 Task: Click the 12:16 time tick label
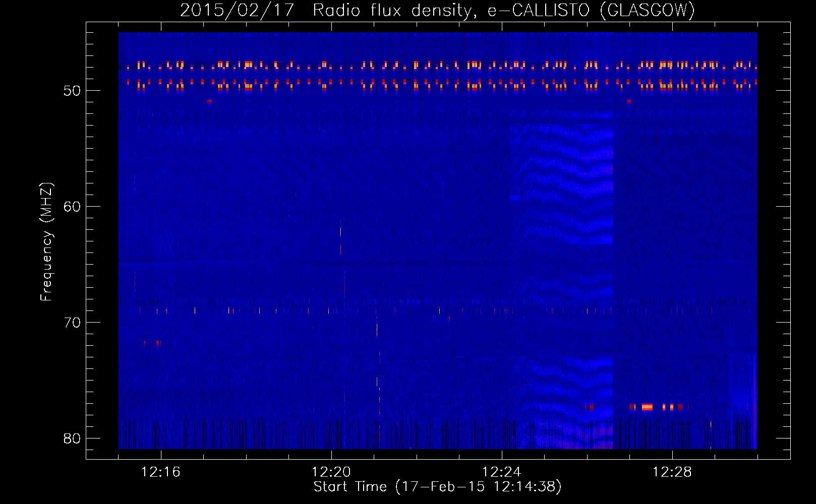[x=160, y=472]
